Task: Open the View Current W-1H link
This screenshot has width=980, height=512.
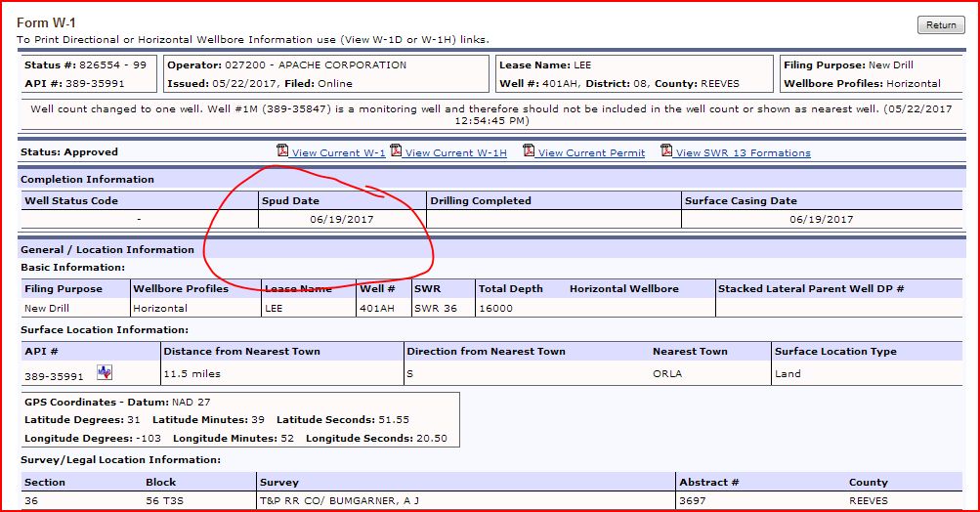Action: point(455,152)
